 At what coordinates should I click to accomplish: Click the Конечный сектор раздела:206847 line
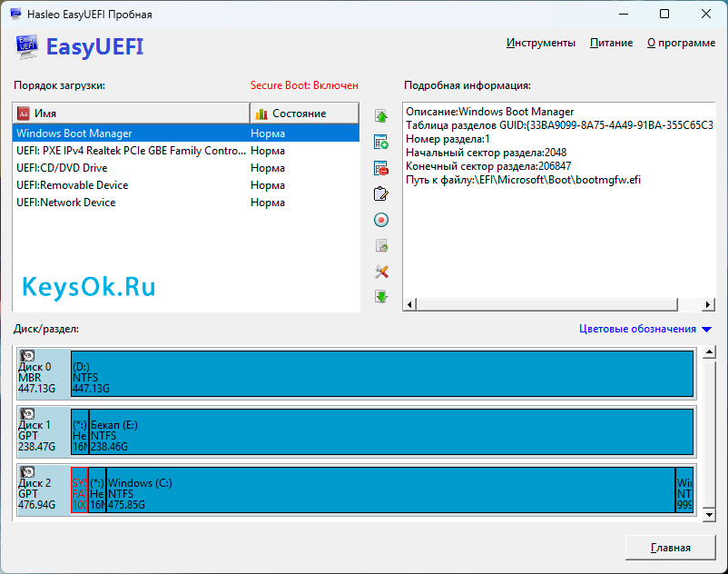[488, 166]
